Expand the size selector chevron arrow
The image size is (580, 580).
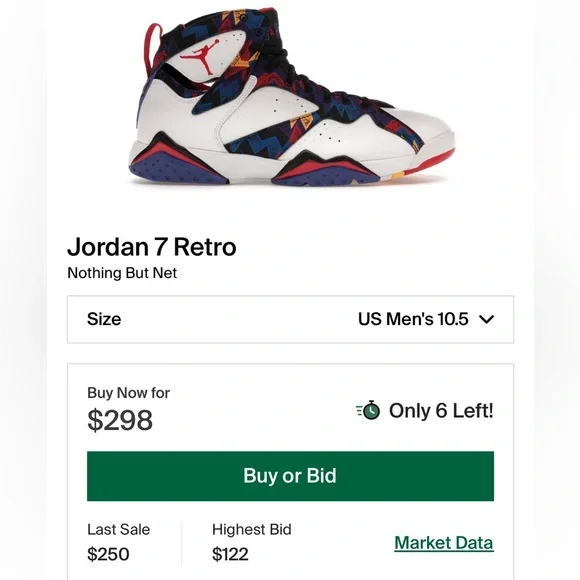tap(486, 319)
